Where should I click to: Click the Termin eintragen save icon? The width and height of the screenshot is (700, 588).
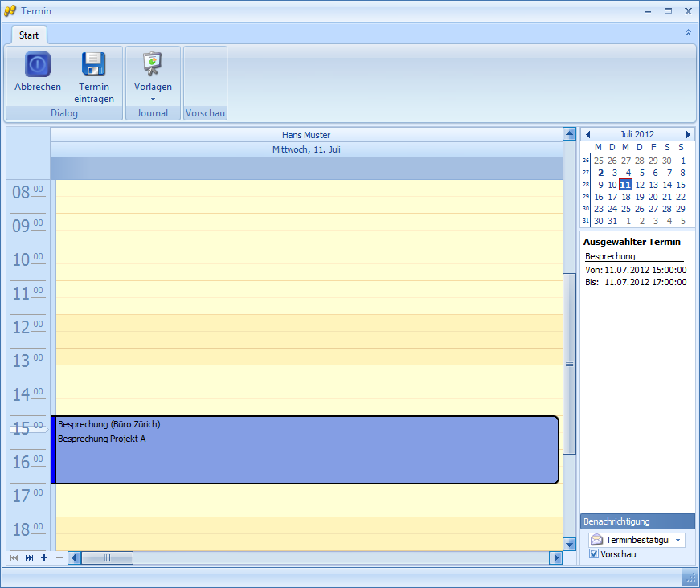coord(94,64)
